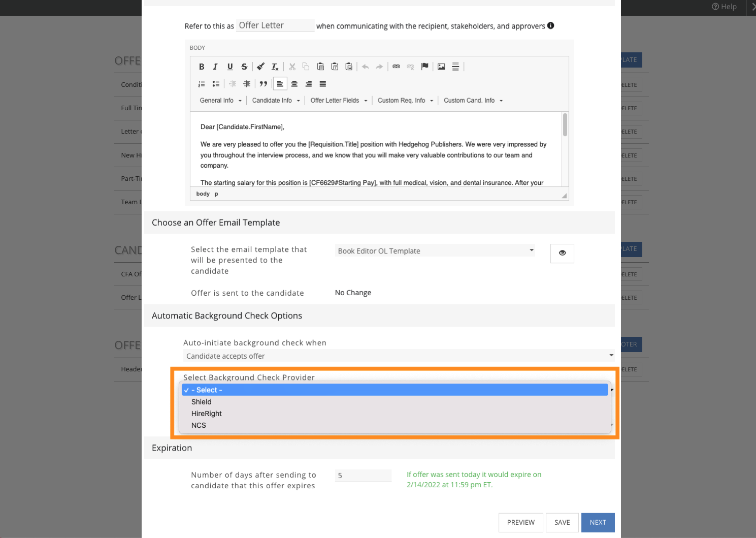This screenshot has width=756, height=538.
Task: Insert an image using the image icon
Action: [x=441, y=67]
